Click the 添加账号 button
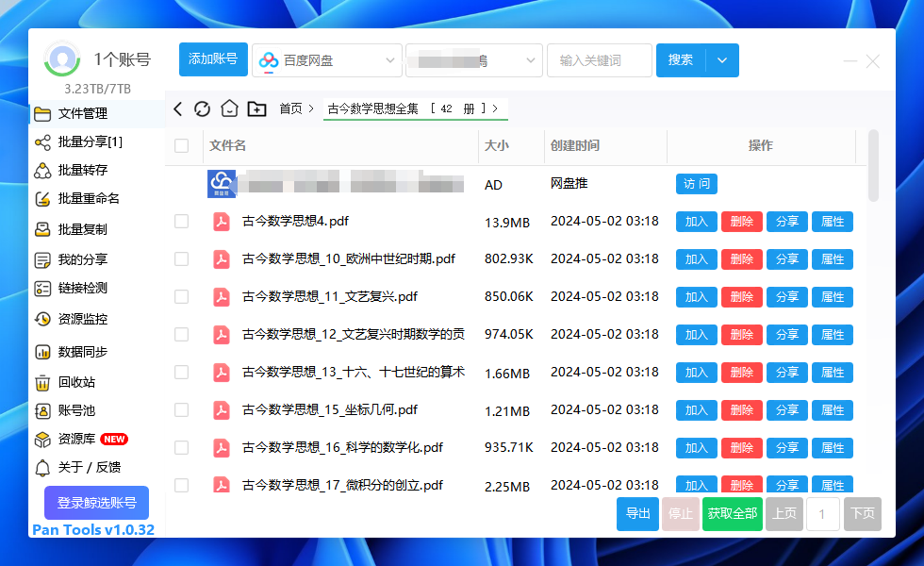 213,59
